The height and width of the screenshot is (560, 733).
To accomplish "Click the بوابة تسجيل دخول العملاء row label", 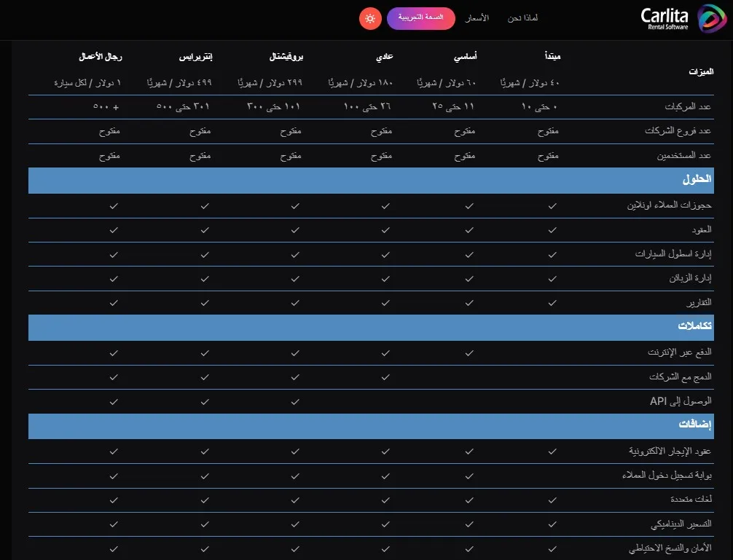I will (x=667, y=475).
